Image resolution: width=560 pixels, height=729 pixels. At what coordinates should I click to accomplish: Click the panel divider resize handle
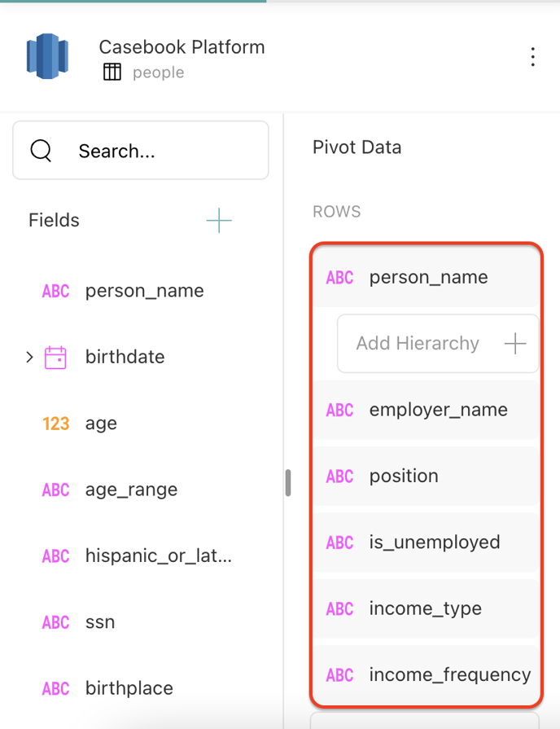[287, 482]
